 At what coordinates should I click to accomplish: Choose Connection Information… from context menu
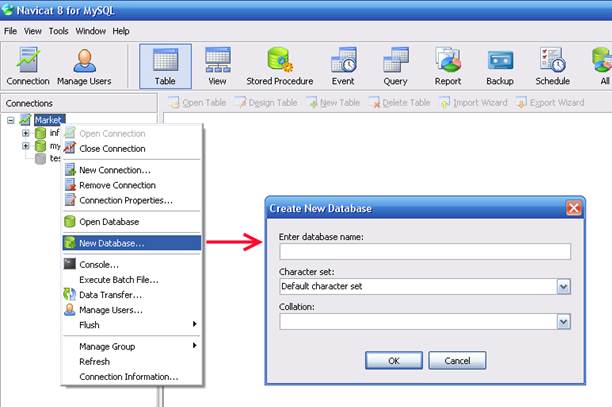(132, 377)
